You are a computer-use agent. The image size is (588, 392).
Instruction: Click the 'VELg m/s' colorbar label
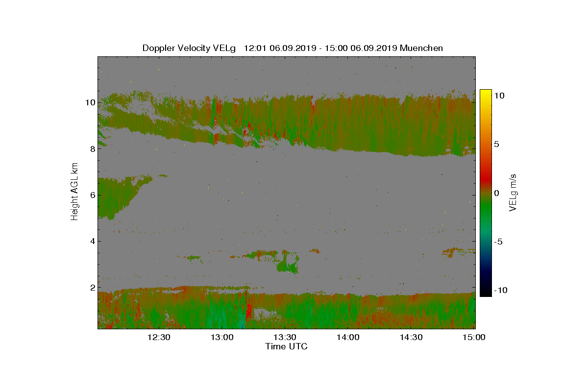tap(513, 192)
